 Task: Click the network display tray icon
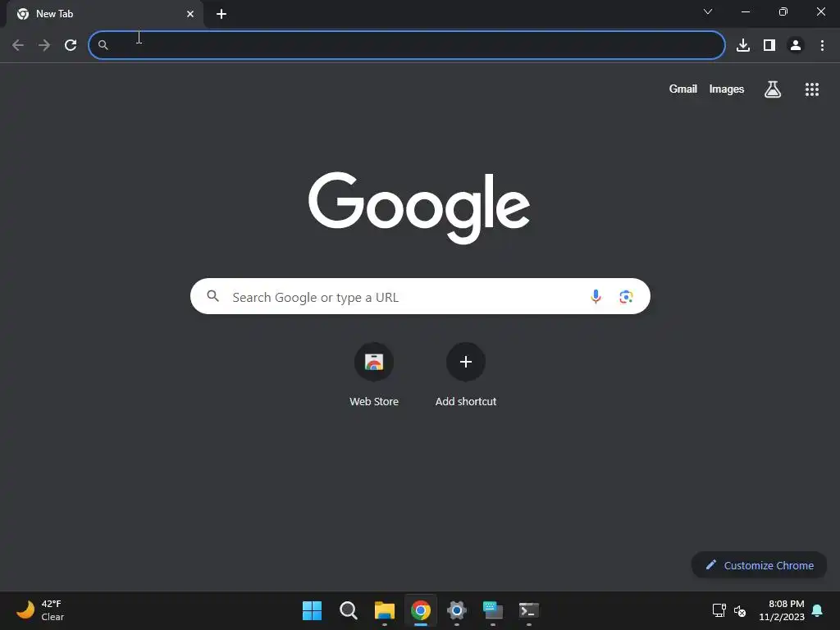tap(719, 610)
